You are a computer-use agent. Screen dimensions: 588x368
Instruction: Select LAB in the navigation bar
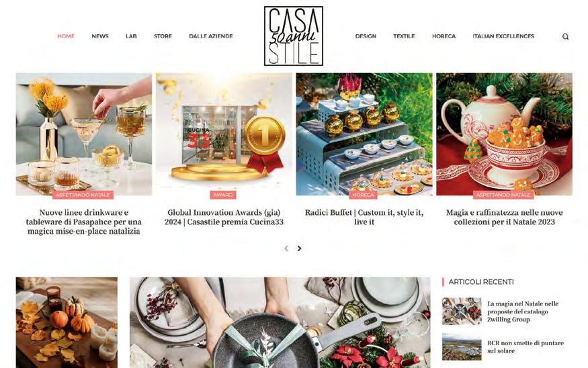[x=131, y=36]
